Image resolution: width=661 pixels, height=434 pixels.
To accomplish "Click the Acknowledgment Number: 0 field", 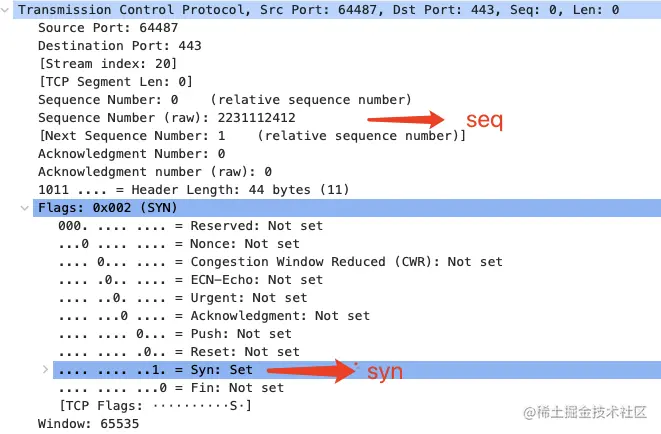I will click(x=131, y=153).
